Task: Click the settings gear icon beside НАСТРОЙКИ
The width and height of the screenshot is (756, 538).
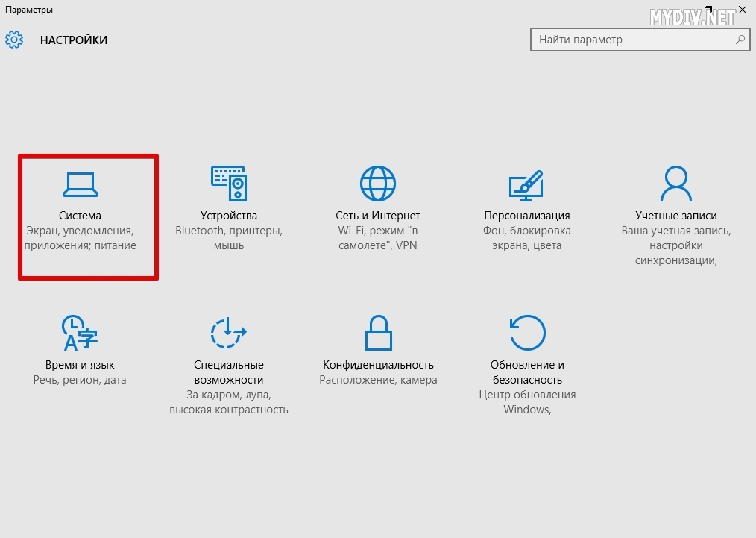Action: point(15,40)
